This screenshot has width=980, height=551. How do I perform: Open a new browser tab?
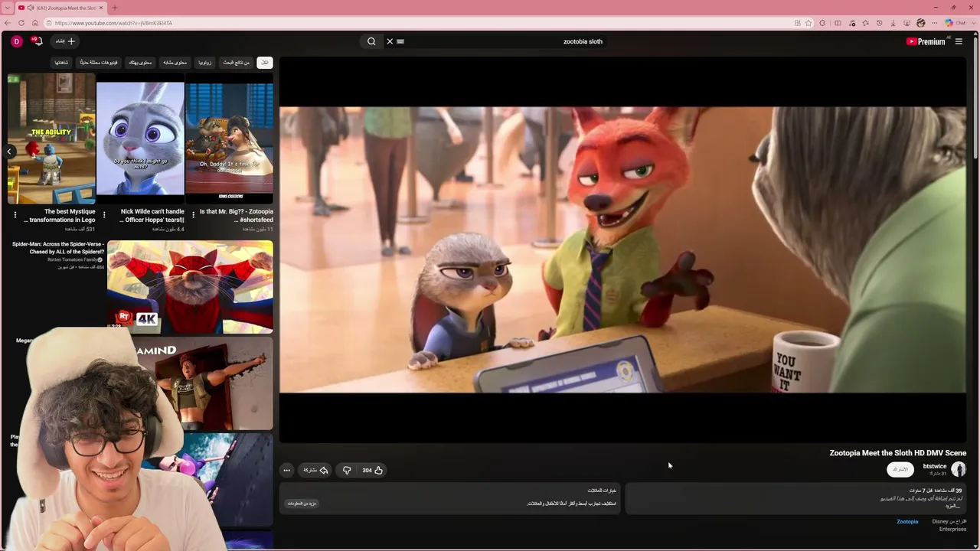pos(114,8)
